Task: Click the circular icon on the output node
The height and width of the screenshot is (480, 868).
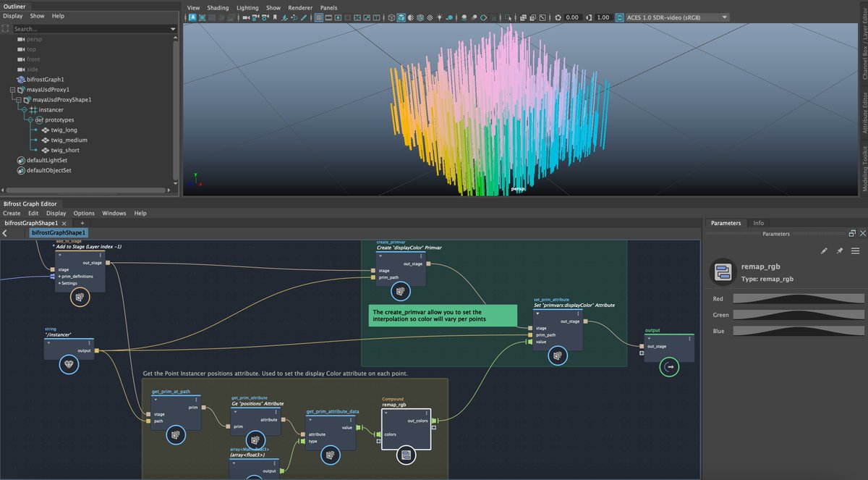Action: (669, 367)
